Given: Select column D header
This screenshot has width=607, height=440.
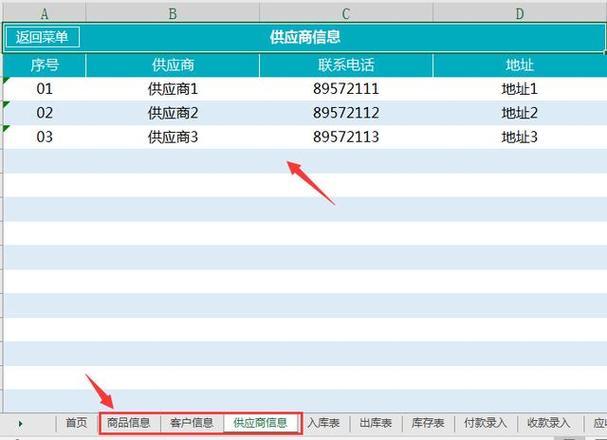Looking at the screenshot, I should [x=520, y=14].
